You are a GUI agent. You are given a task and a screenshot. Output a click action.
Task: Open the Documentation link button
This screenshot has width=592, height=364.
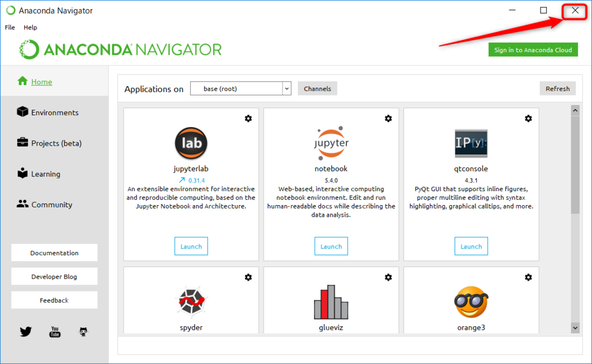tap(54, 252)
